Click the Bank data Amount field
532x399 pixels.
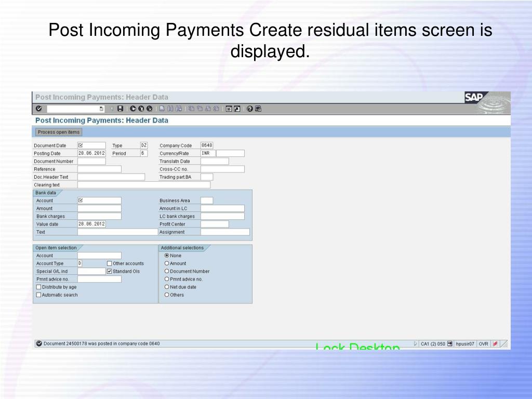click(x=99, y=208)
